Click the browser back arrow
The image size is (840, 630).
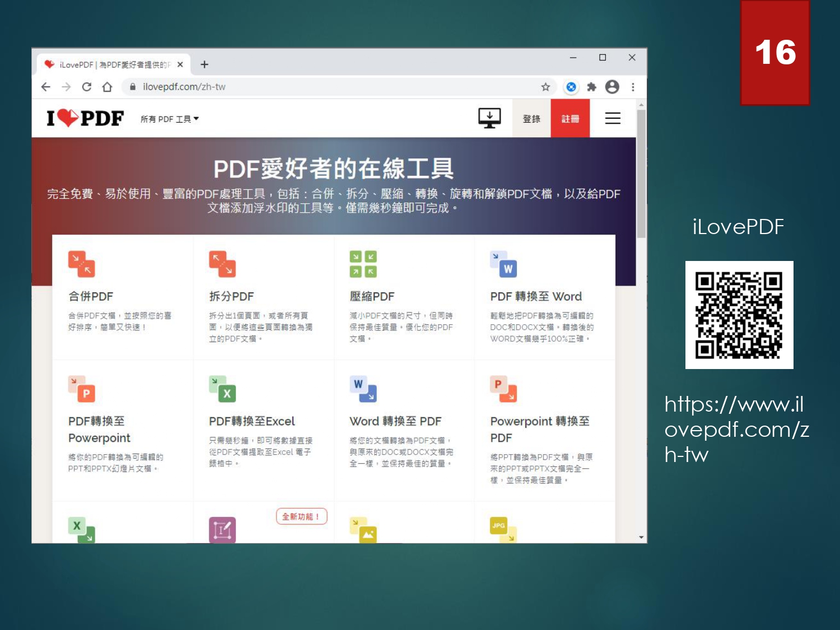[x=46, y=87]
